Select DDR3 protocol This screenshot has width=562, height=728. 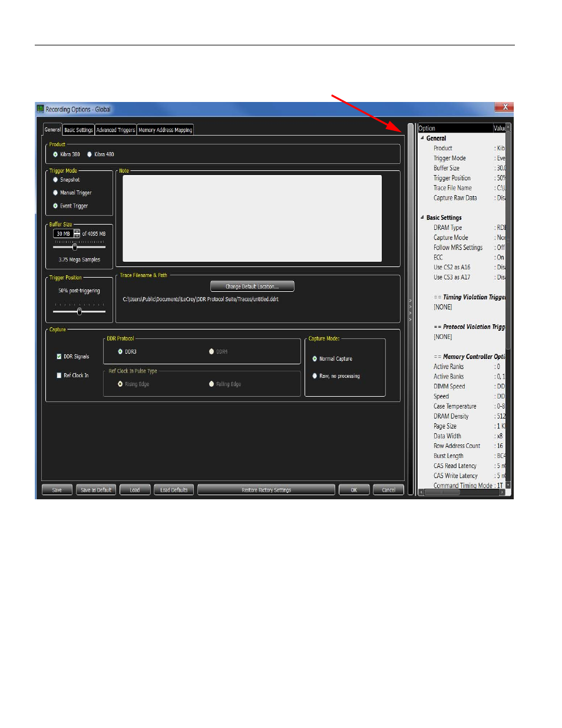[127, 351]
